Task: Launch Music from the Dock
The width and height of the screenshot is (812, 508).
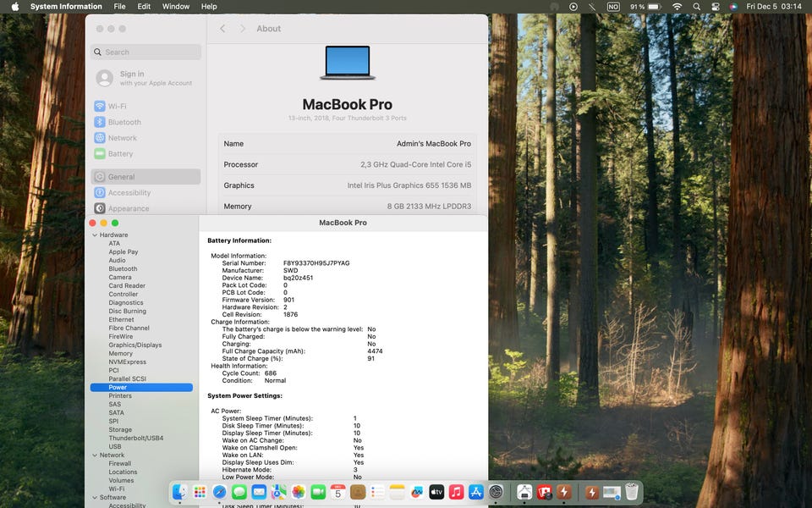Action: tap(457, 492)
